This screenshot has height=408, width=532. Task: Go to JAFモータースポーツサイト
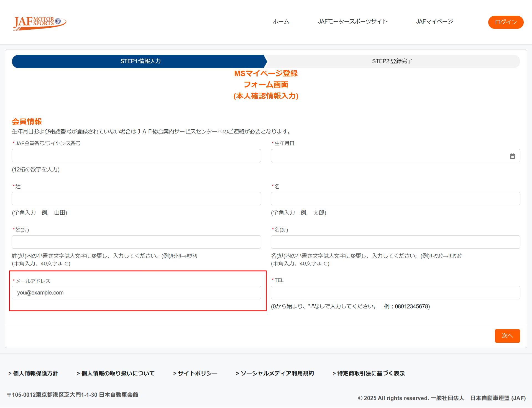click(x=352, y=22)
